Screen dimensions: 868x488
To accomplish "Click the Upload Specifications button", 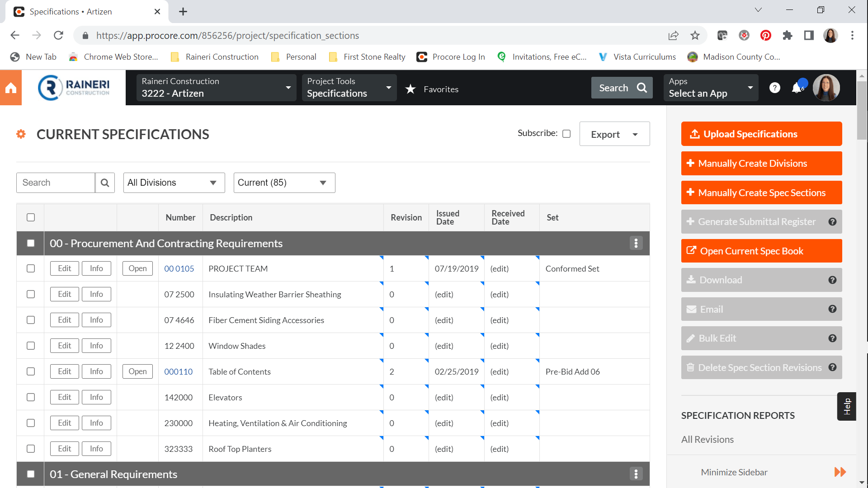I will click(x=761, y=134).
